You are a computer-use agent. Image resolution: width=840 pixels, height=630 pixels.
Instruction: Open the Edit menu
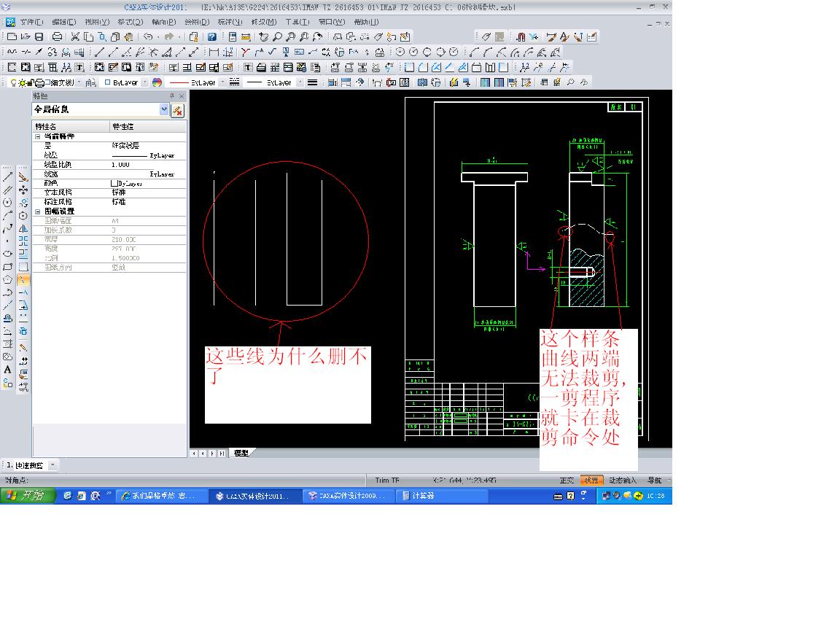(63, 22)
